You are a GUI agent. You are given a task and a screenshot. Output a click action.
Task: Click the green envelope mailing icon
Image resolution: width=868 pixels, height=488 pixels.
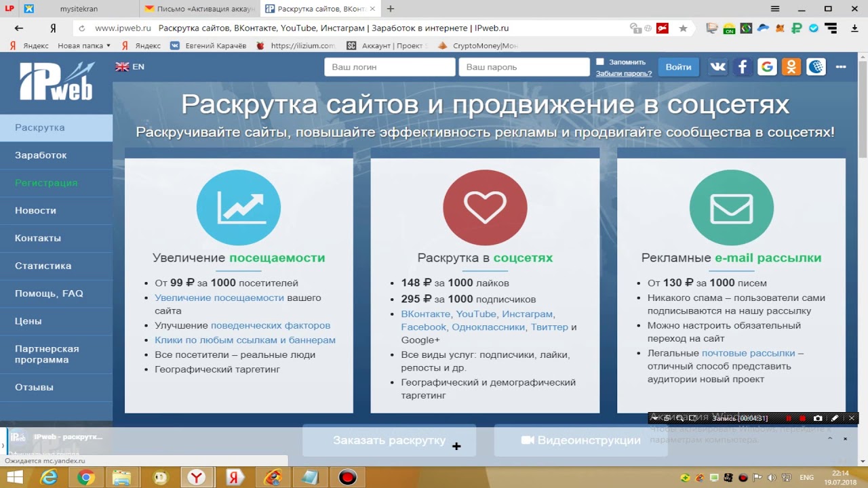tap(731, 207)
